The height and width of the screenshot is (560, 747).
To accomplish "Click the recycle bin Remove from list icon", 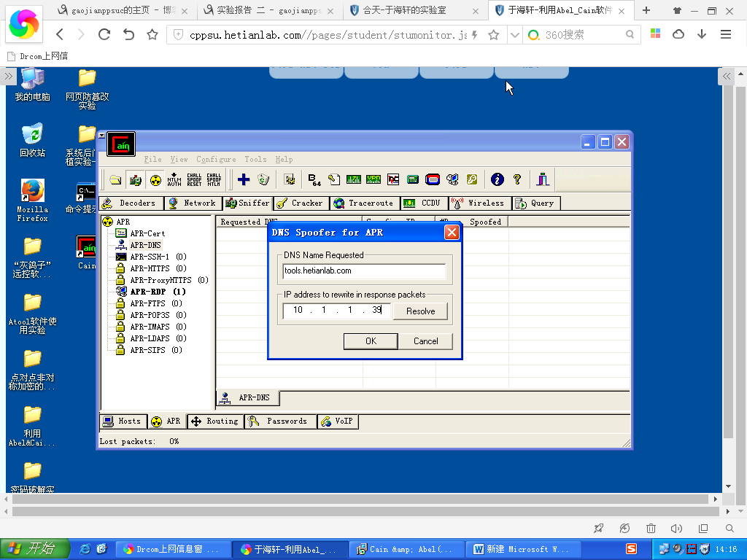I will pos(263,179).
